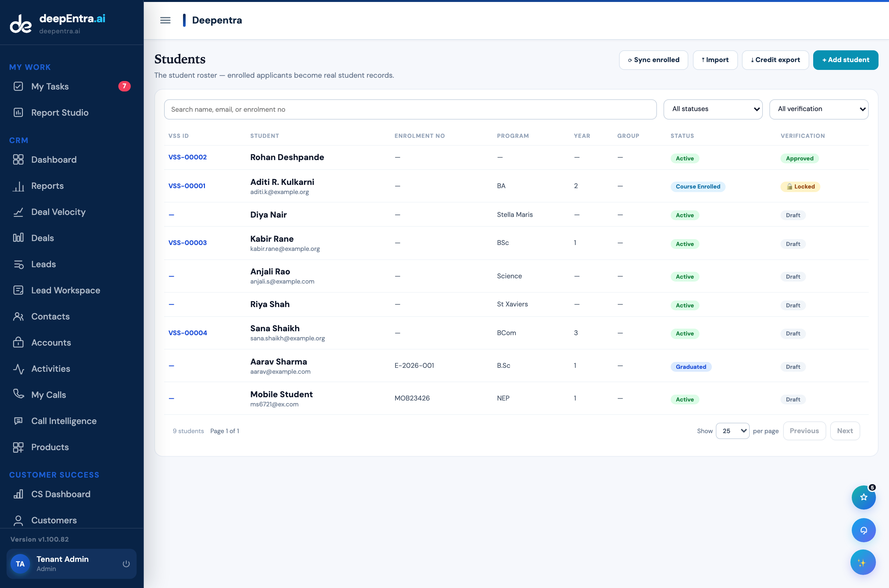Click the power logout icon
This screenshot has height=588, width=889.
[x=126, y=563]
